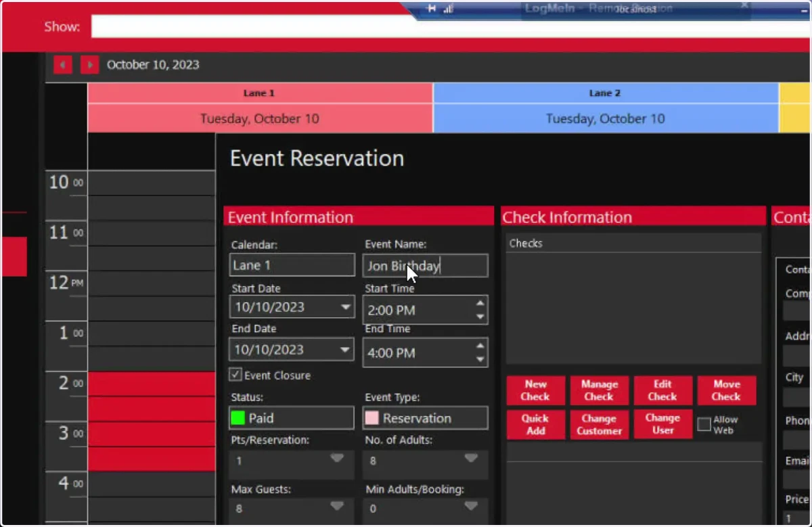The height and width of the screenshot is (527, 812).
Task: Go to next day with right arrow
Action: pyautogui.click(x=89, y=65)
